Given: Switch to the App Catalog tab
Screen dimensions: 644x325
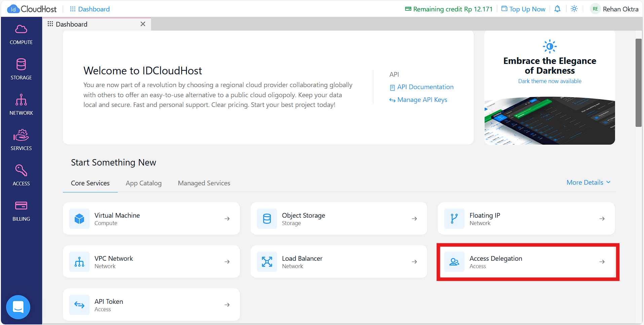Looking at the screenshot, I should click(143, 183).
